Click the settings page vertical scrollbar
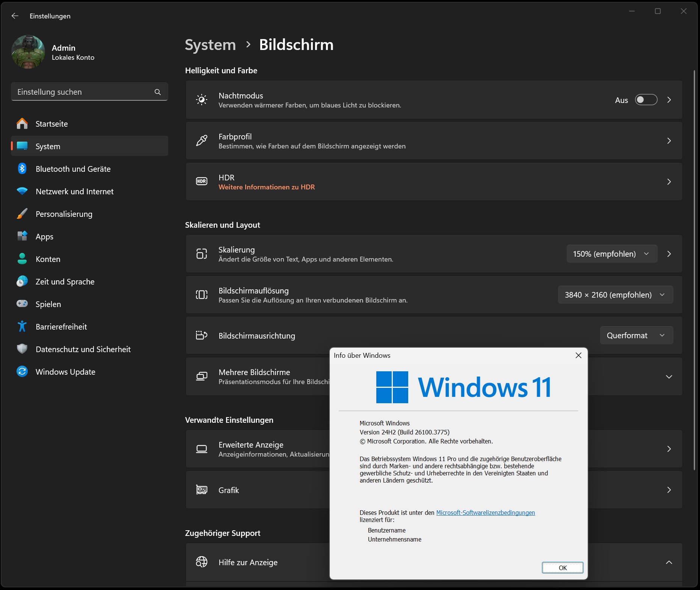This screenshot has height=590, width=700. (694, 270)
